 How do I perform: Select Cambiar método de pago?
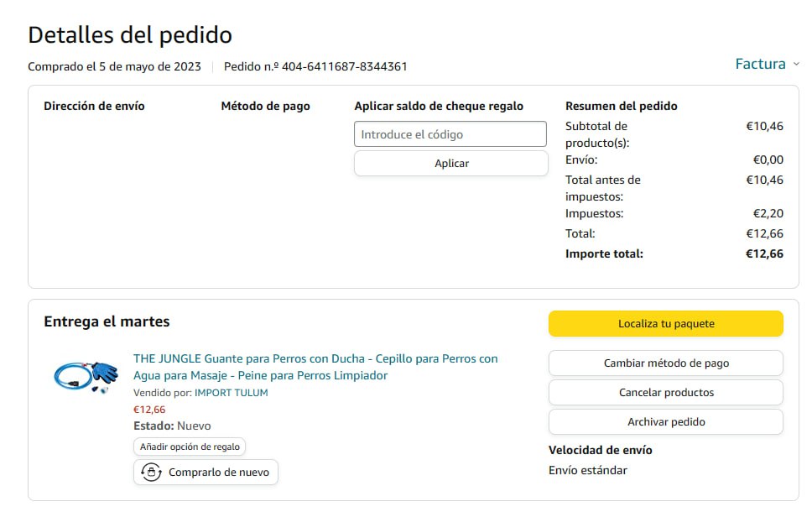coord(665,363)
